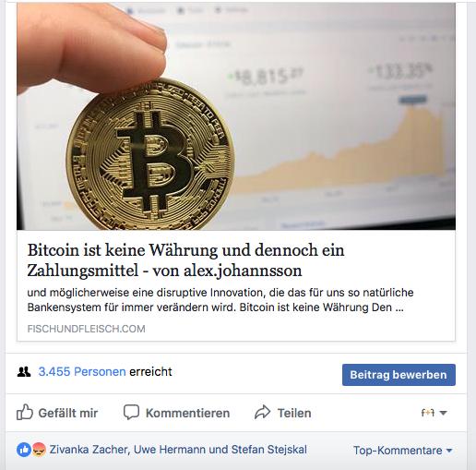Click the FISCHUNDFLEISCH.COM source link
Screen dimensions: 476x470
pyautogui.click(x=86, y=329)
